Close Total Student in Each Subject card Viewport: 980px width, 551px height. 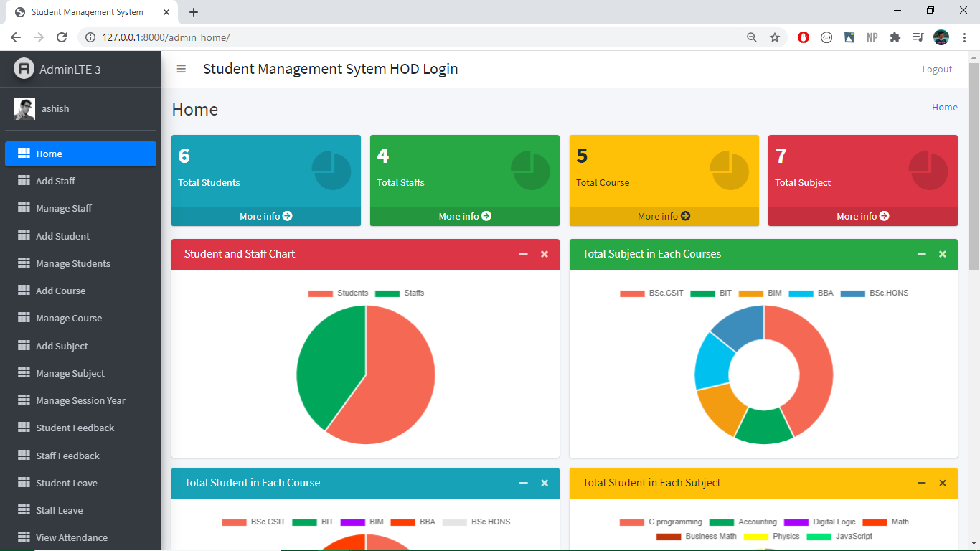(x=943, y=483)
